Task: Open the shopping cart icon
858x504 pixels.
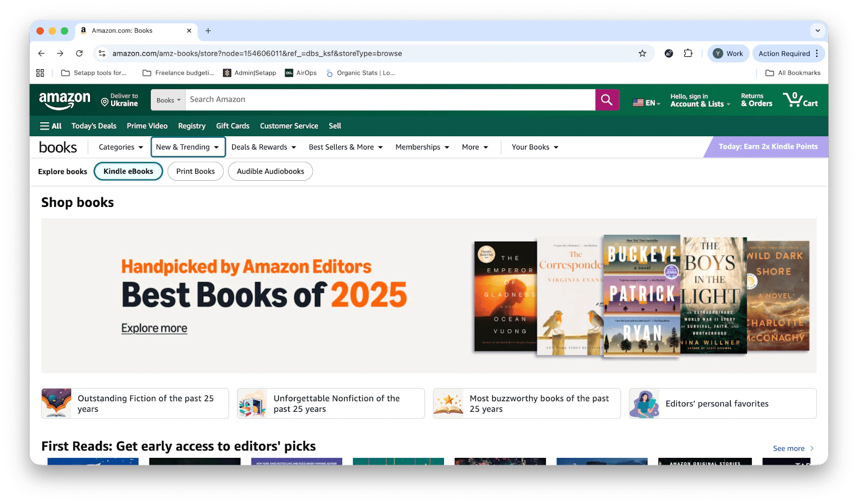Action: [x=800, y=100]
